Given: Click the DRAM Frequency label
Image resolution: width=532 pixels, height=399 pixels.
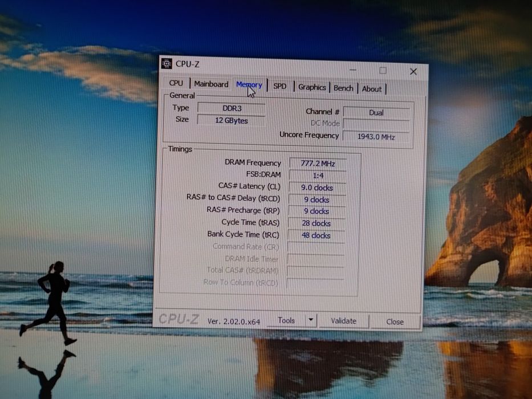Looking at the screenshot, I should [x=253, y=163].
